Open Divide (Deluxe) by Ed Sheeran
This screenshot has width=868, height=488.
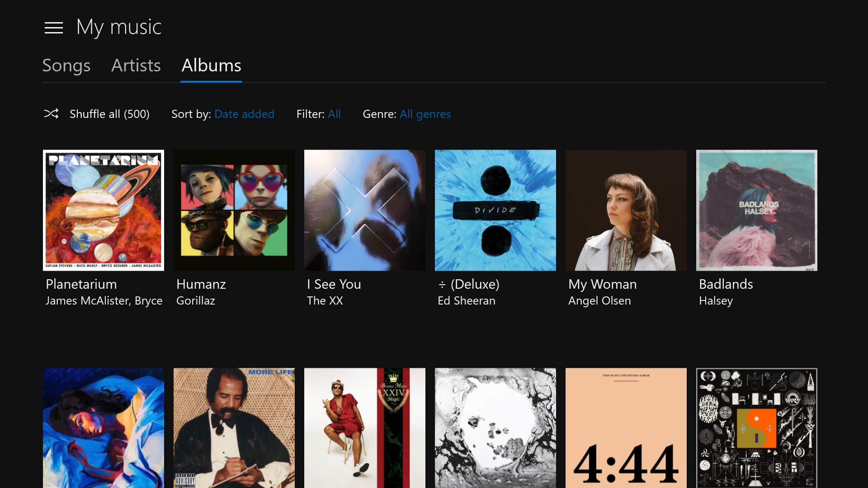pyautogui.click(x=495, y=211)
